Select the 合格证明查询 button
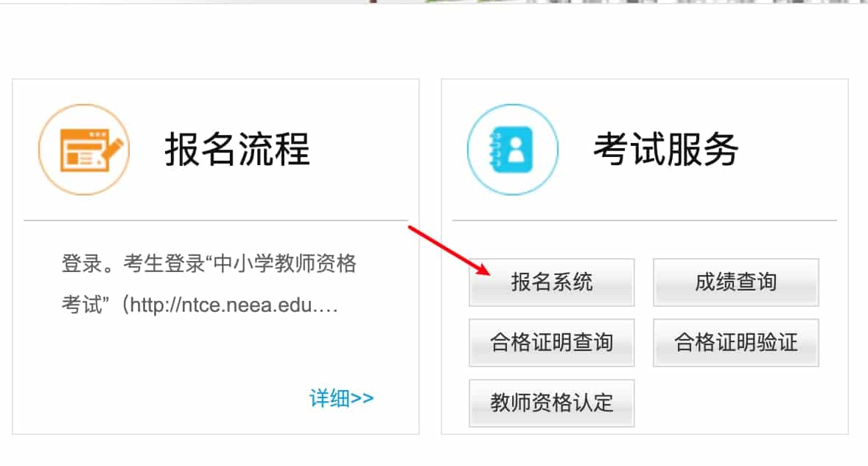Image resolution: width=868 pixels, height=466 pixels. click(x=551, y=342)
